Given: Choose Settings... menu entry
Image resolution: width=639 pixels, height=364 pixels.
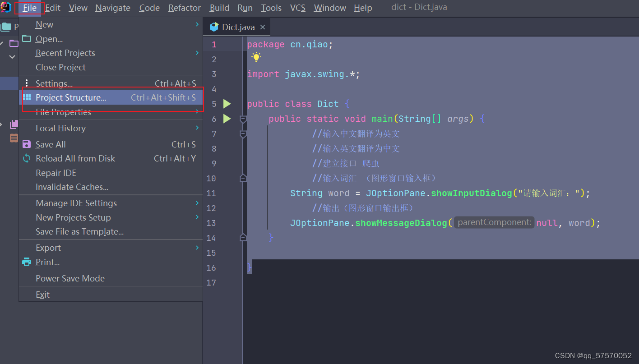Looking at the screenshot, I should tap(111, 83).
